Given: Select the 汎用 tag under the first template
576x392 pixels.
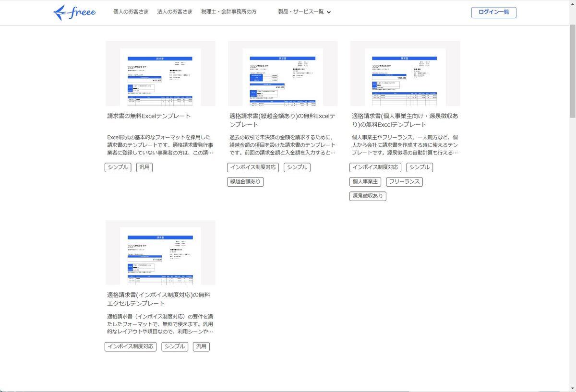Looking at the screenshot, I should 144,167.
